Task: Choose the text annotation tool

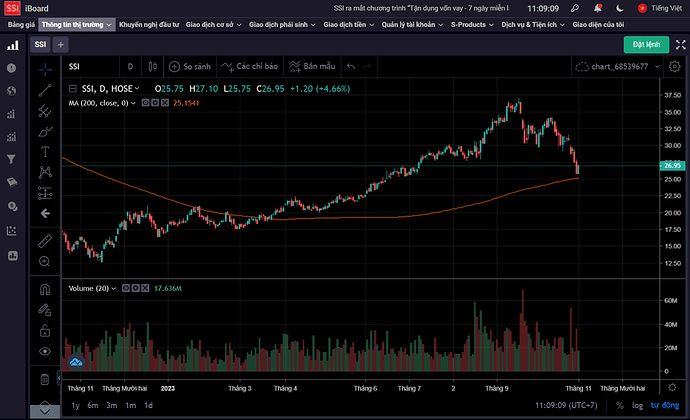Action: pos(45,151)
